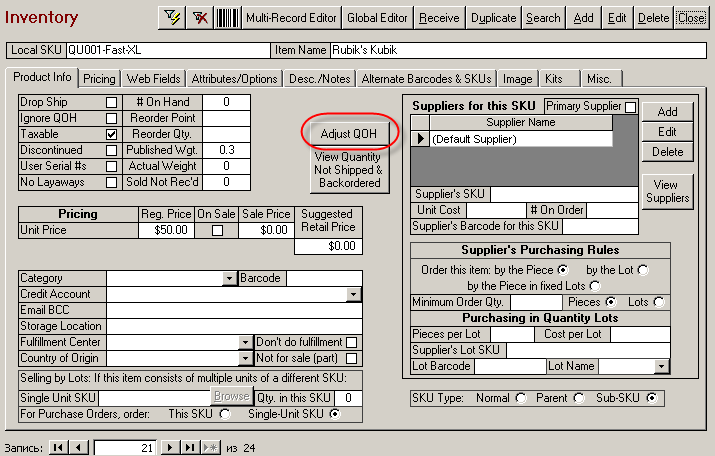Check the Discontinued checkbox

point(111,150)
